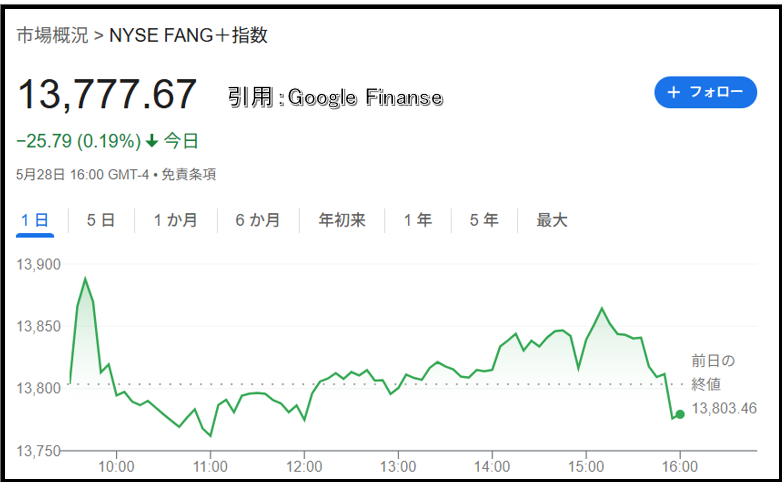Select the 1 日 range tab
The height and width of the screenshot is (482, 782).
click(x=35, y=220)
